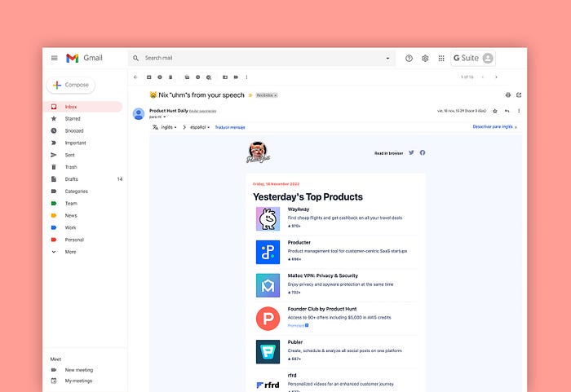The height and width of the screenshot is (392, 571).
Task: Click the WayAway product thumbnail
Action: (268, 218)
